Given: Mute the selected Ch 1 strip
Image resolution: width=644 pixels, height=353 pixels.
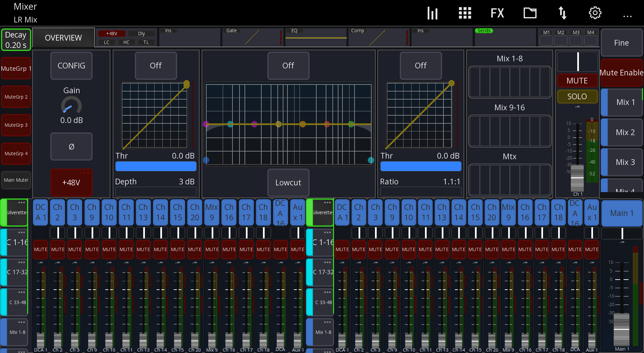Looking at the screenshot, I should [577, 81].
